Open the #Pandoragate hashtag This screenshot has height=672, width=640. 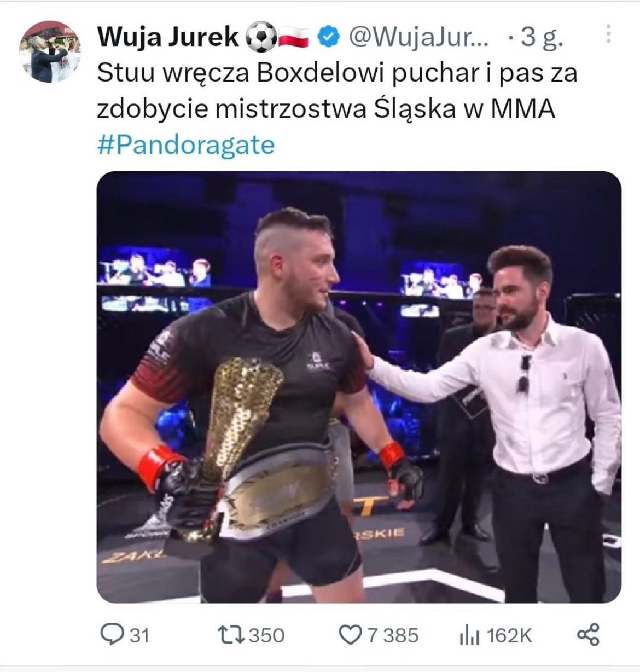(x=186, y=144)
